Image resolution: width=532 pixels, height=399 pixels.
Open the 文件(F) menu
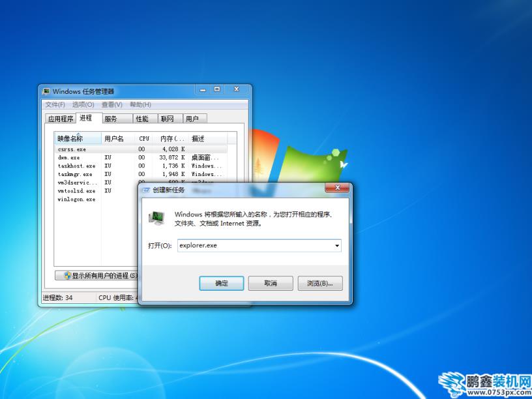click(x=55, y=104)
